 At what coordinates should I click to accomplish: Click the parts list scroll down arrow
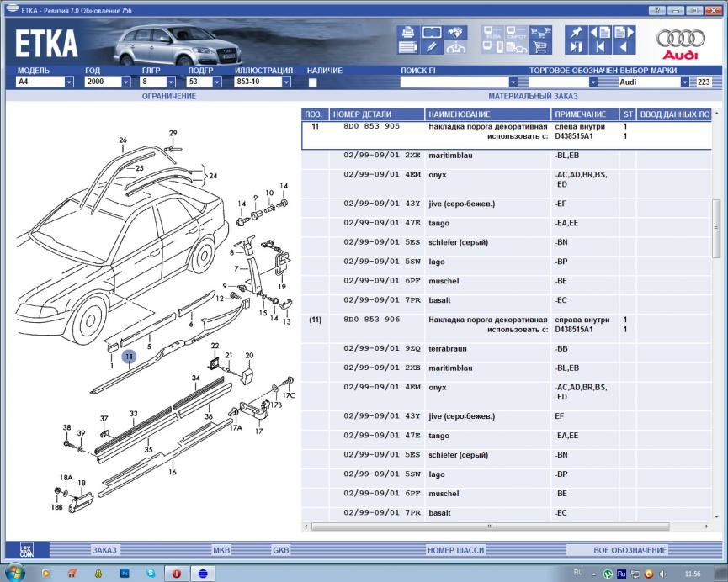pos(716,516)
